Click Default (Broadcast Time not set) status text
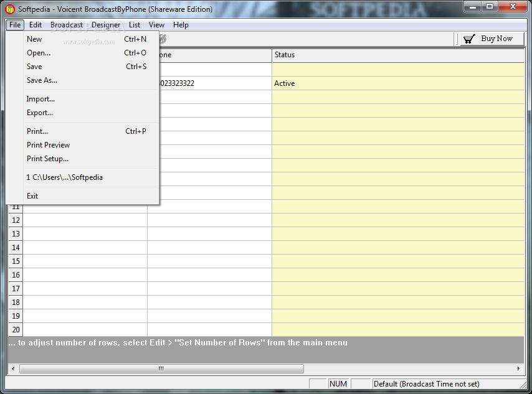 (427, 384)
